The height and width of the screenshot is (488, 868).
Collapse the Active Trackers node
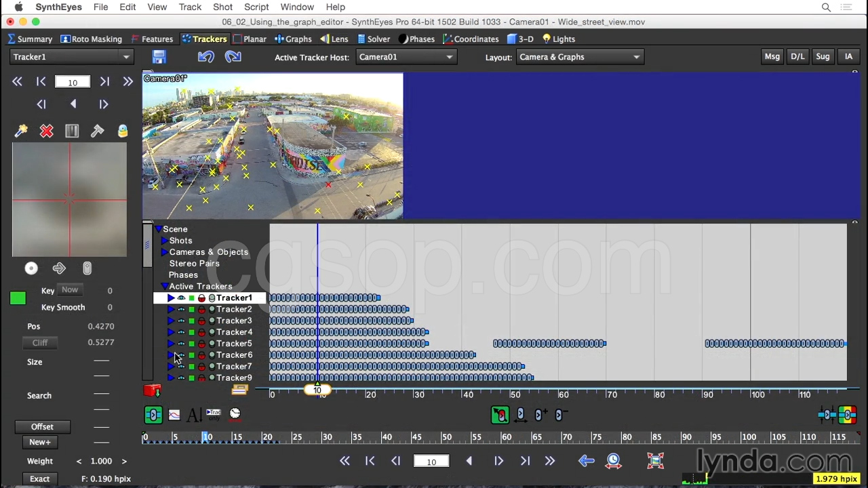tap(165, 287)
